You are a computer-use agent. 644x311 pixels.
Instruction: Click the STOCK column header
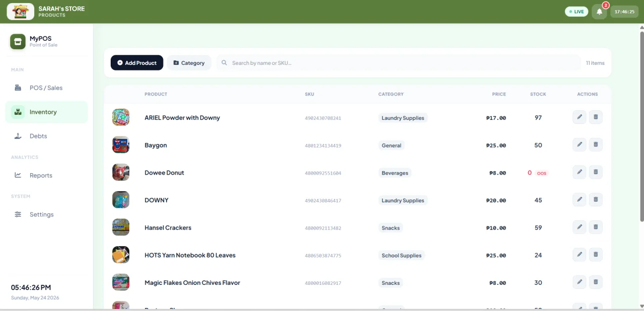click(538, 94)
